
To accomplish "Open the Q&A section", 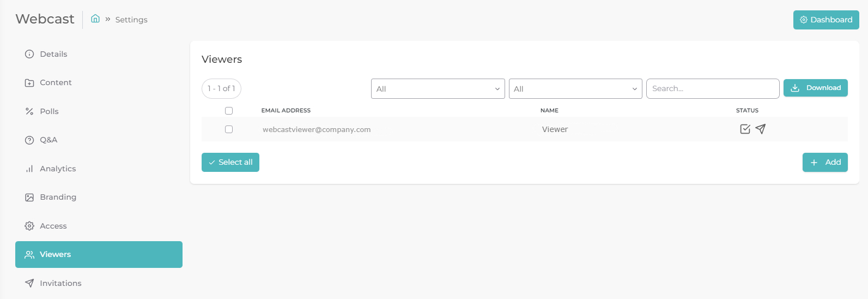I will (x=99, y=140).
